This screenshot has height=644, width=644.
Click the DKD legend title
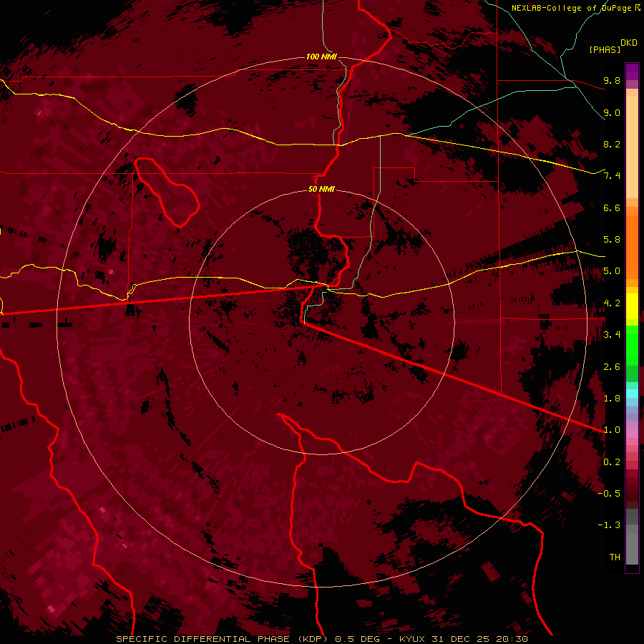pos(628,43)
